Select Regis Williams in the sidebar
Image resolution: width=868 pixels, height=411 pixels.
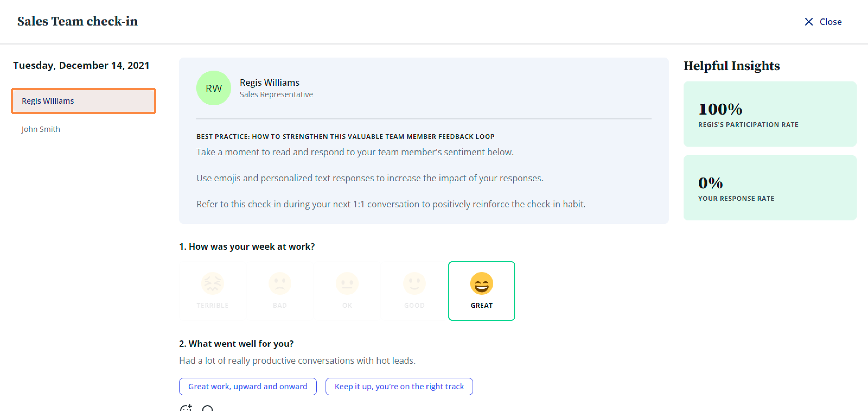pyautogui.click(x=84, y=101)
